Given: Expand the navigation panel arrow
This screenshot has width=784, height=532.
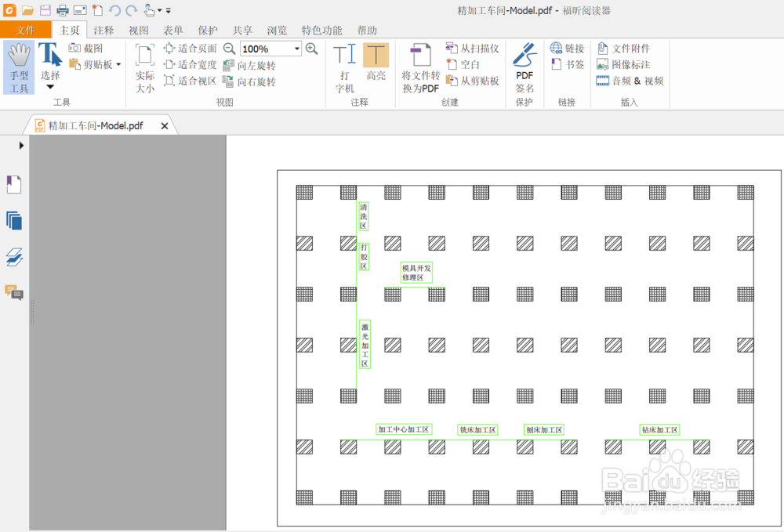Looking at the screenshot, I should click(21, 146).
